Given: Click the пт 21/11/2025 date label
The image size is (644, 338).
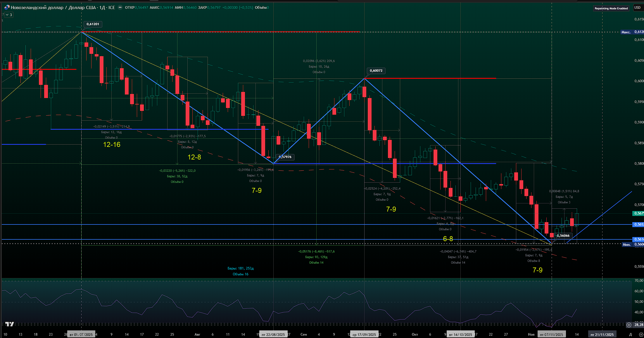Looking at the screenshot, I should 602,334.
